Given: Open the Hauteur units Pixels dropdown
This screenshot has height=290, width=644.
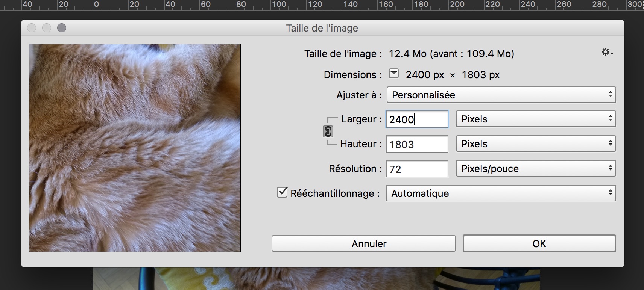Looking at the screenshot, I should click(x=535, y=144).
